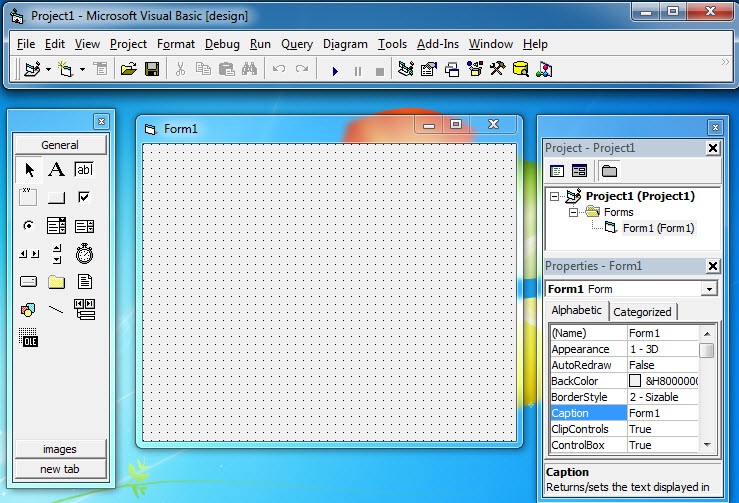This screenshot has width=739, height=503.
Task: Click Toggle Folders icon in Project panel
Action: 609,171
